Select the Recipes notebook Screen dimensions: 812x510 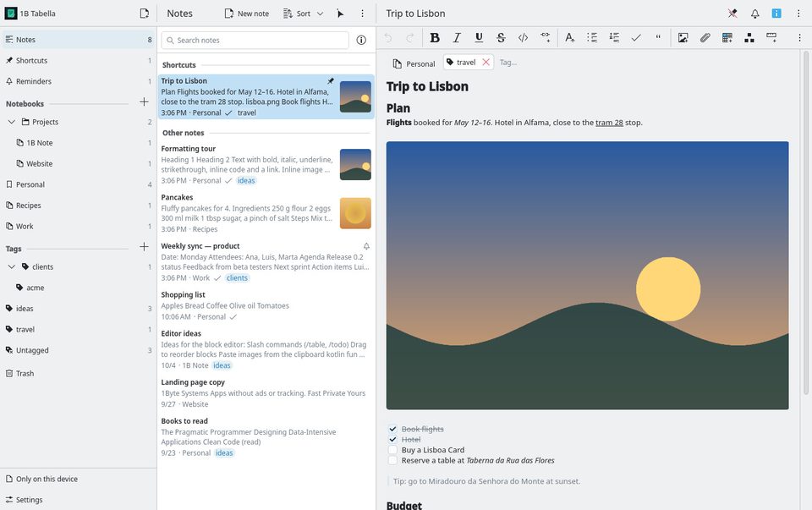78,205
